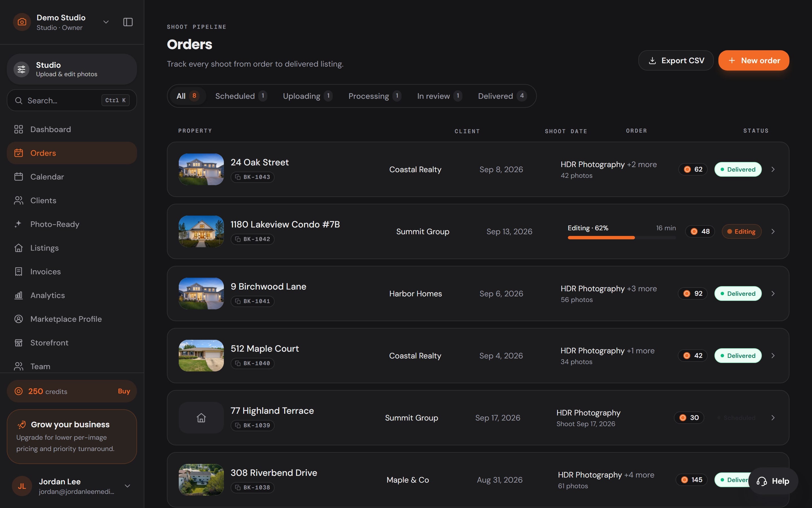Copy order ID BK-1042
This screenshot has height=508, width=812.
click(252, 239)
